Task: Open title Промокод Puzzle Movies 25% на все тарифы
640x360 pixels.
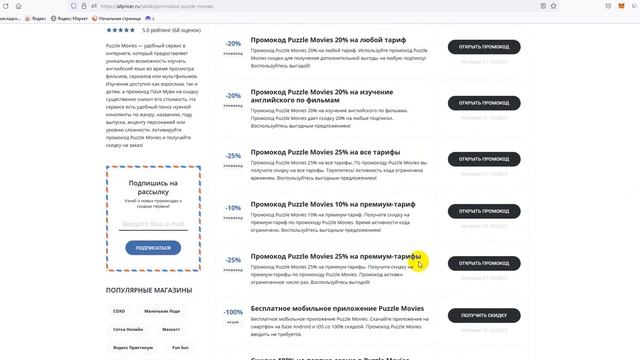Action: pyautogui.click(x=325, y=152)
